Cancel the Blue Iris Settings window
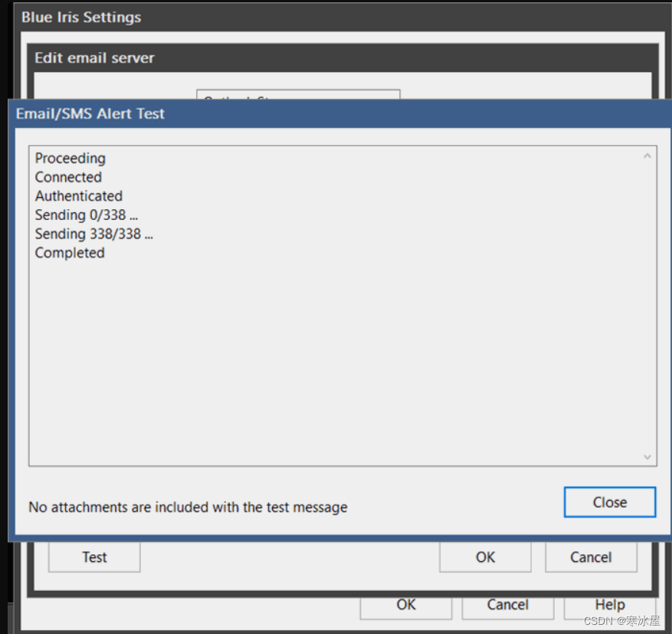The height and width of the screenshot is (634, 672). pos(508,606)
